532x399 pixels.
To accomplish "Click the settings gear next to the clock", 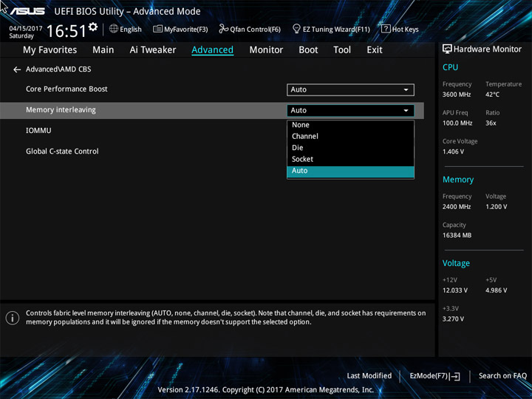I will [93, 27].
